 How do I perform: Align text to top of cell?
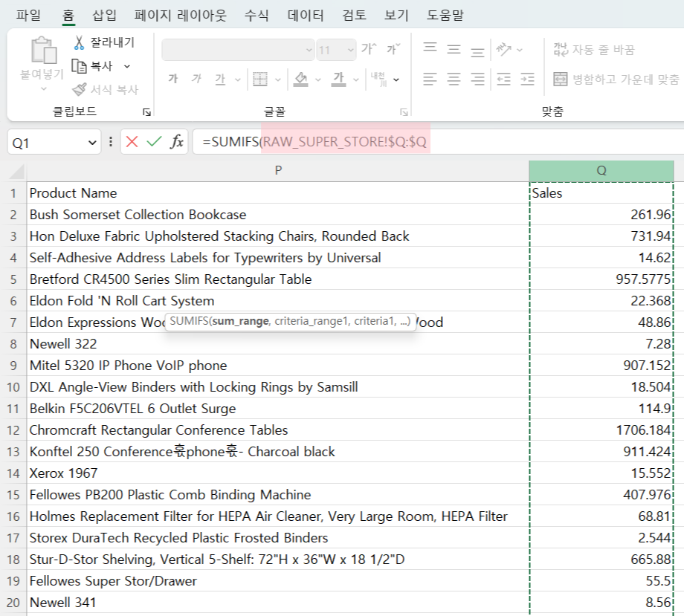coord(430,48)
